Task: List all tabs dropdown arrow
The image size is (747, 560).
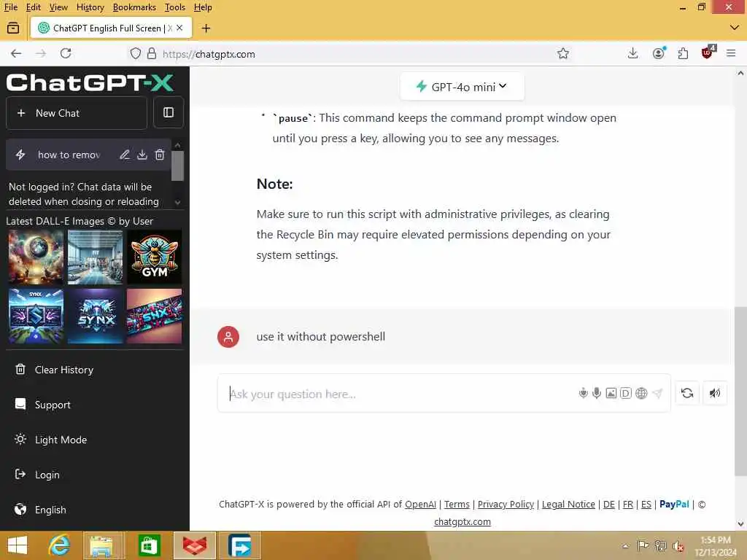Action: coord(734,28)
